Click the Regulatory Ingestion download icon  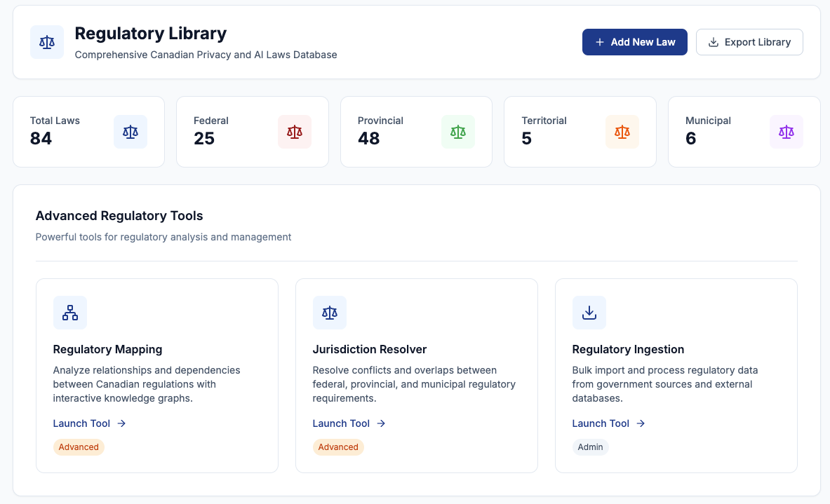tap(589, 313)
